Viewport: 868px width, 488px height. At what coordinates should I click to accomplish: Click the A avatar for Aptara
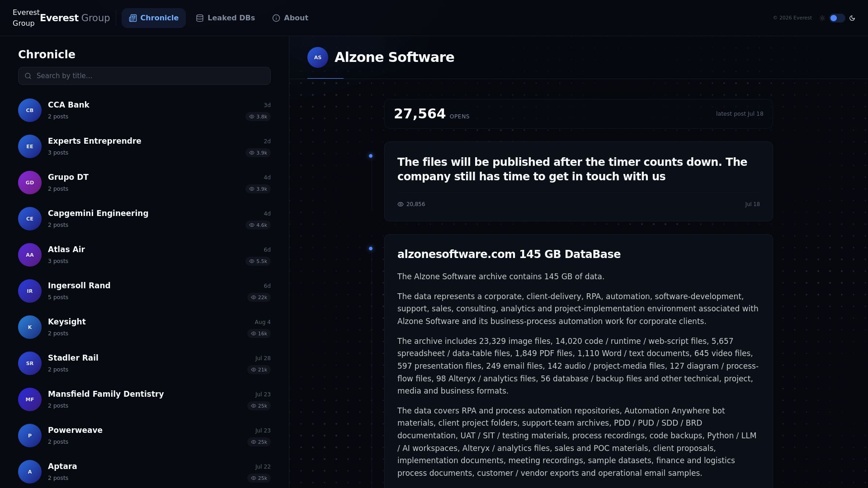pyautogui.click(x=30, y=472)
